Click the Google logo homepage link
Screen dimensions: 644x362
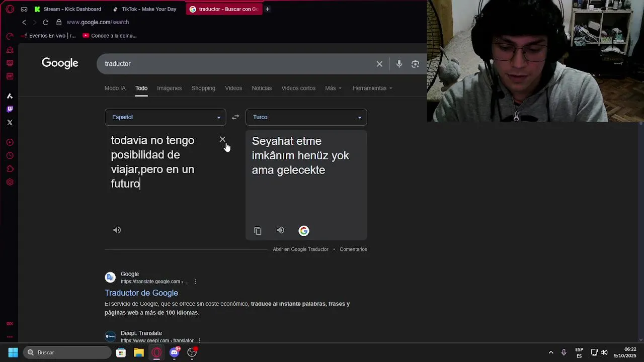(x=60, y=63)
